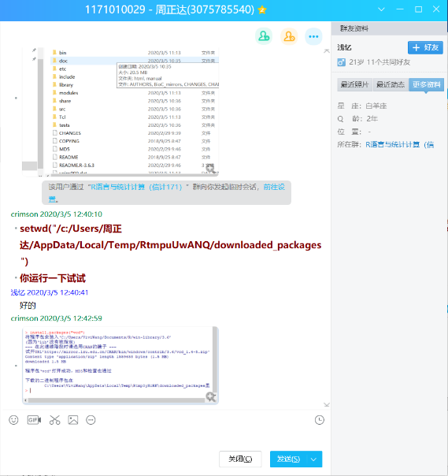Open the GIF recording tool
448x476 pixels.
tap(34, 420)
